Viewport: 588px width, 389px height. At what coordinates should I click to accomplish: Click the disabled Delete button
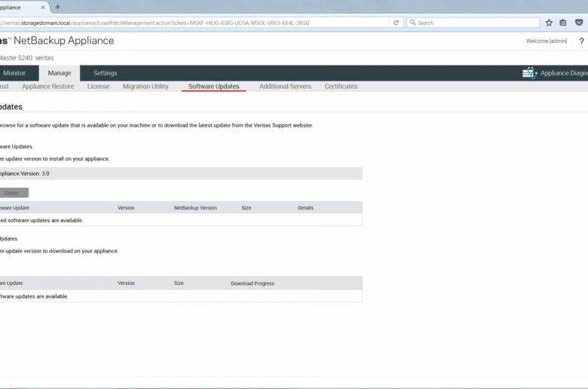[x=13, y=193]
